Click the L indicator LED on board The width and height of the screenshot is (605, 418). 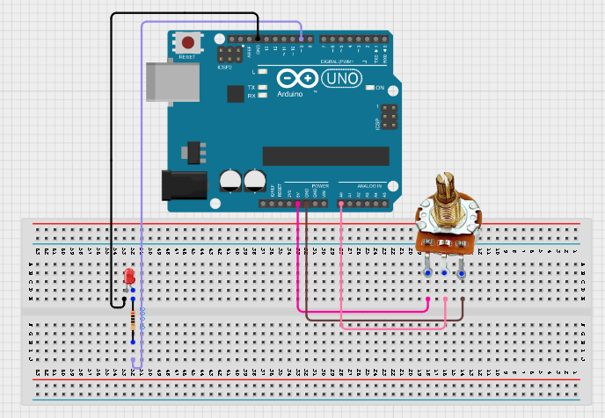(x=262, y=71)
